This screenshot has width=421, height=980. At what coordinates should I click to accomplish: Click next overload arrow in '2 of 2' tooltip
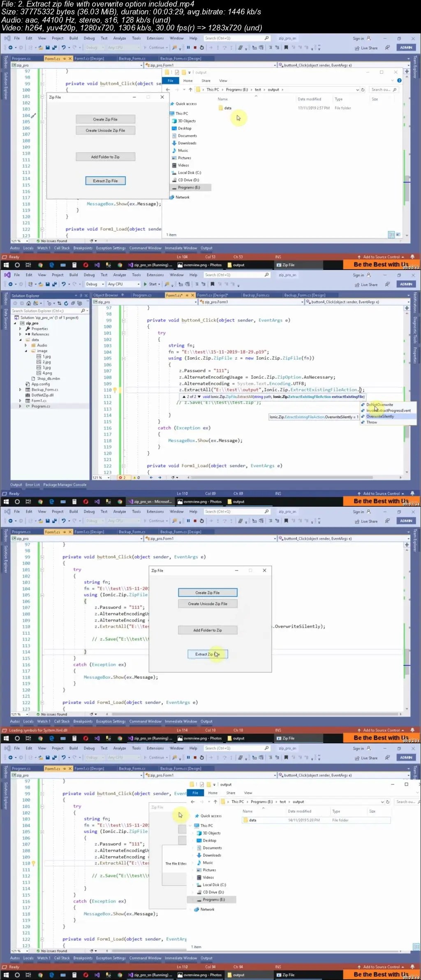199,397
